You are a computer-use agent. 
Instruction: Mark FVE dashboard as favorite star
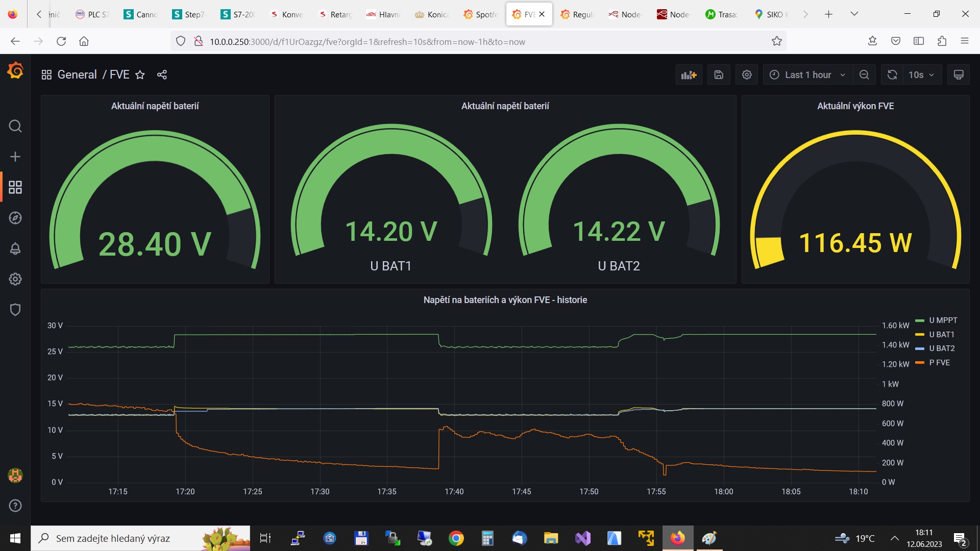(140, 75)
